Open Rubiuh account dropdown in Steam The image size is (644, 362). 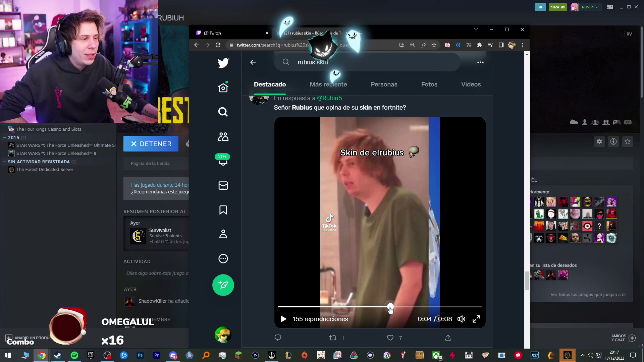pos(590,7)
